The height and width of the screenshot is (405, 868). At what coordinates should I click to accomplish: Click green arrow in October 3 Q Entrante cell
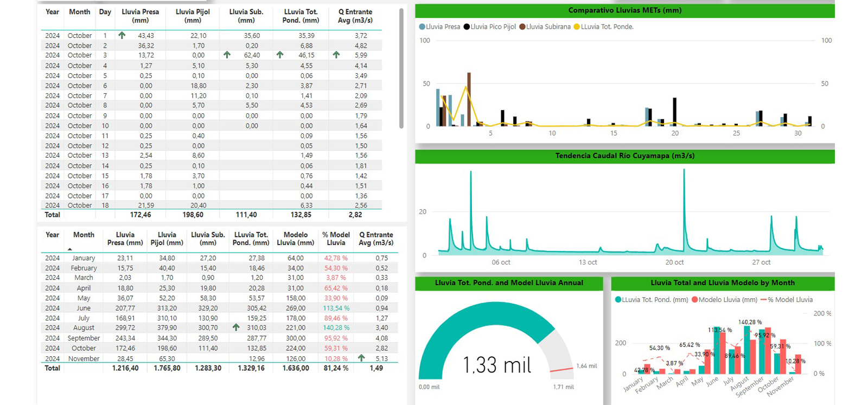(x=336, y=55)
